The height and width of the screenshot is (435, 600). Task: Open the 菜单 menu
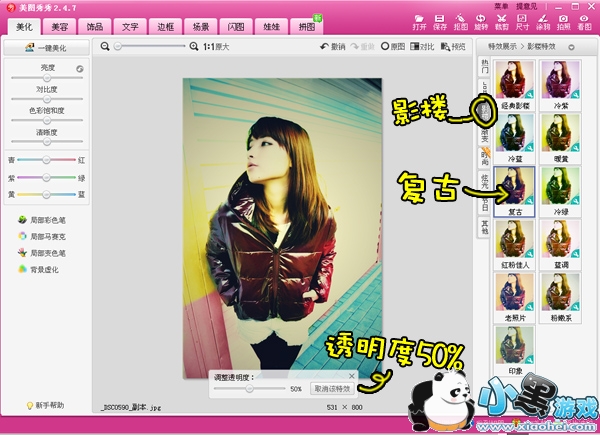501,6
